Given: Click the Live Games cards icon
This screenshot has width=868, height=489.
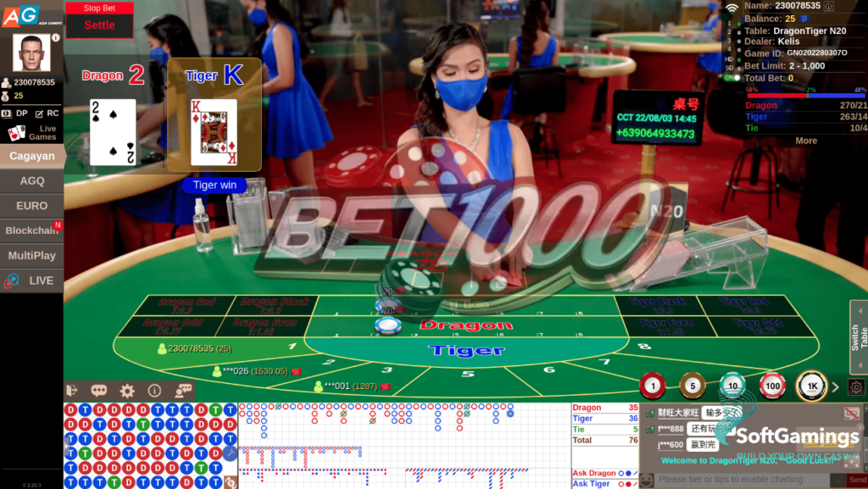Looking at the screenshot, I should click(17, 133).
